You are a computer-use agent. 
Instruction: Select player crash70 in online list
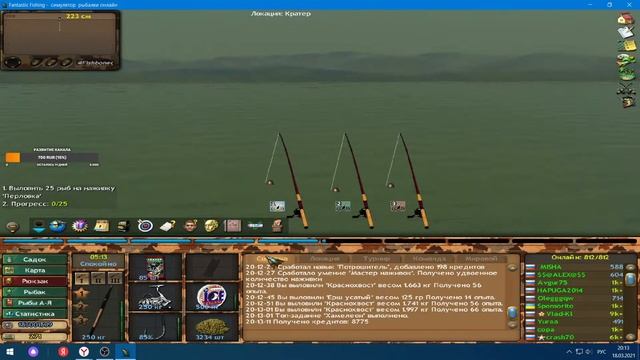[560, 337]
